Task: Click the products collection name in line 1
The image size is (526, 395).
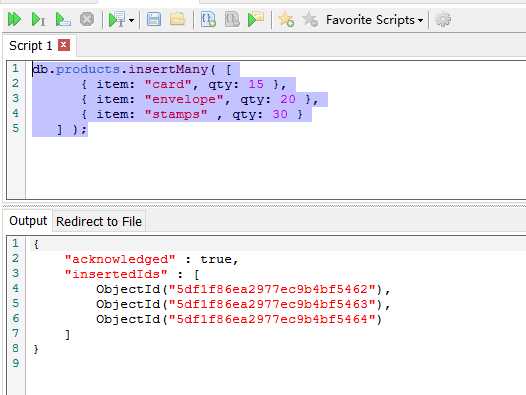Action: point(88,69)
